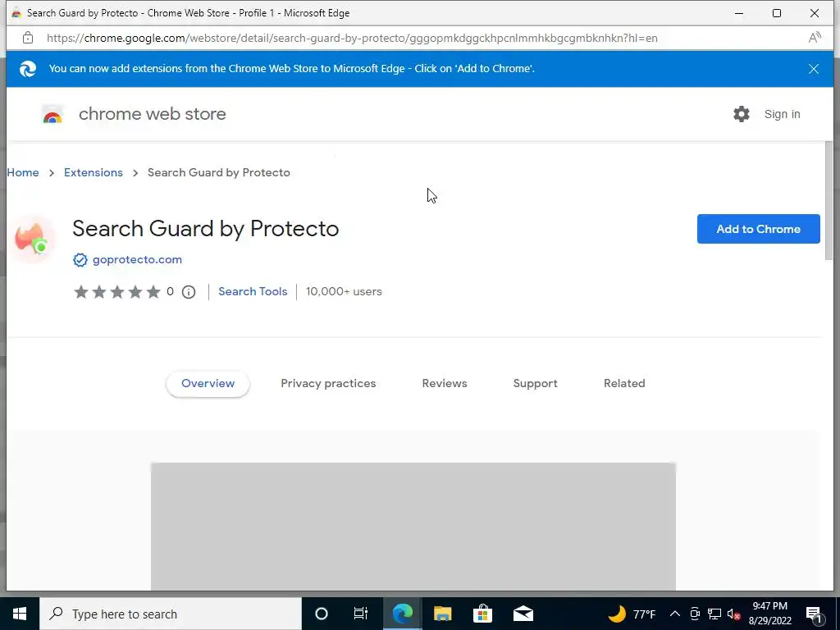Open the Related tab
840x630 pixels.
pyautogui.click(x=624, y=384)
